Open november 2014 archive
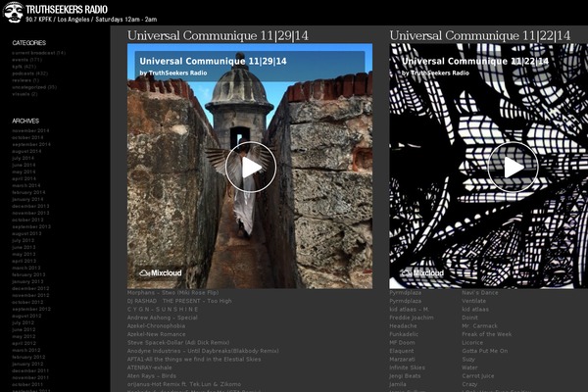 29,130
